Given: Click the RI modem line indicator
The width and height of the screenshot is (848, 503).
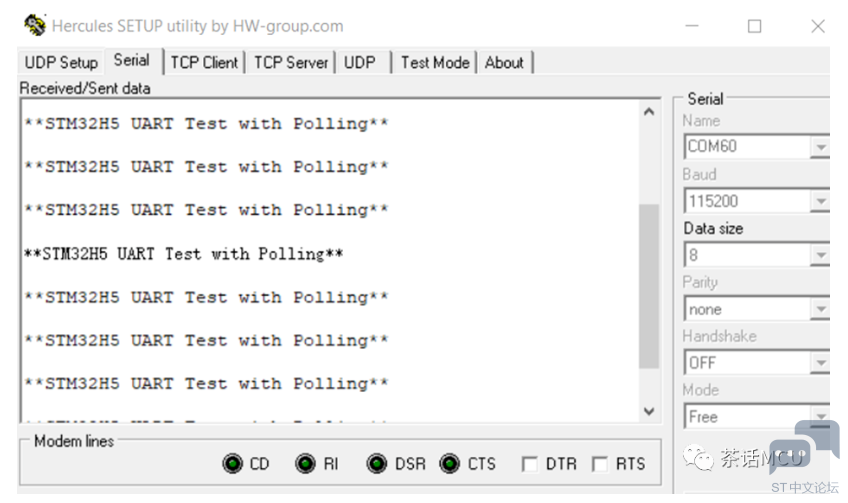Looking at the screenshot, I should (x=305, y=464).
